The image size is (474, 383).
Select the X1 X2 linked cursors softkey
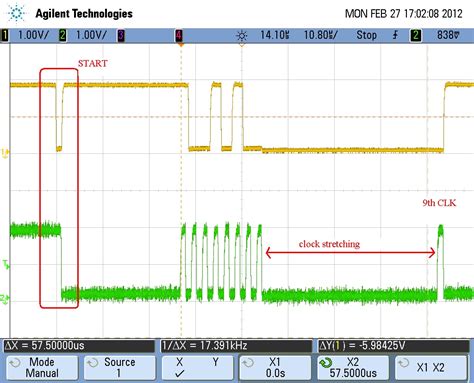click(x=431, y=367)
